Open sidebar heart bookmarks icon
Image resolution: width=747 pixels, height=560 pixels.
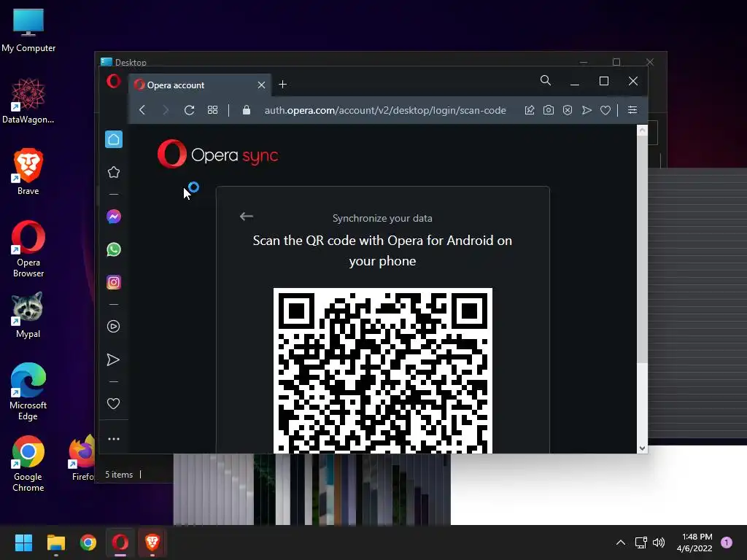click(113, 404)
